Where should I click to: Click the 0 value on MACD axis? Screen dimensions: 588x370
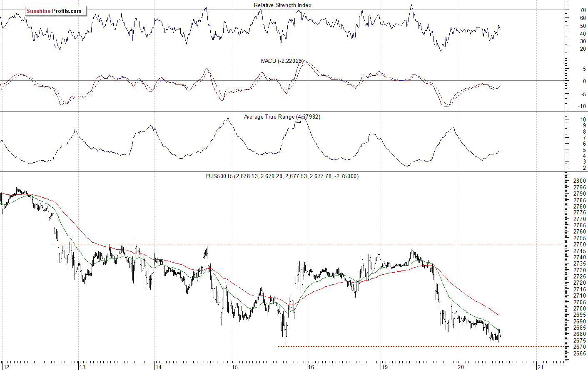[584, 81]
